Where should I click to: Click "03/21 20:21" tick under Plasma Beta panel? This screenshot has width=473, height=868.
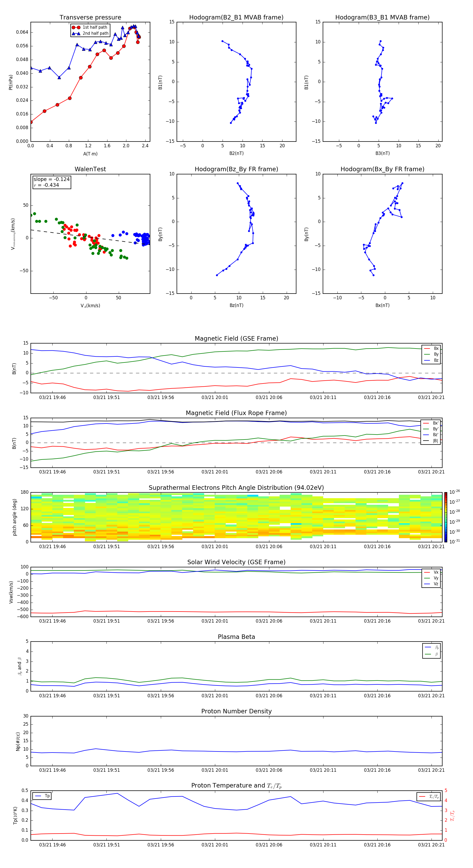coord(431,695)
